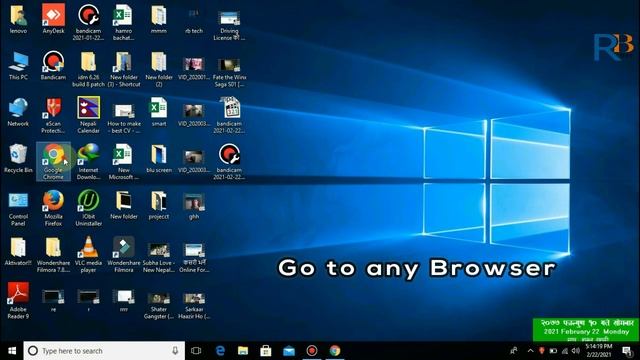This screenshot has height=360, width=640.
Task: Select the VLC media player shortcut
Action: [89, 255]
